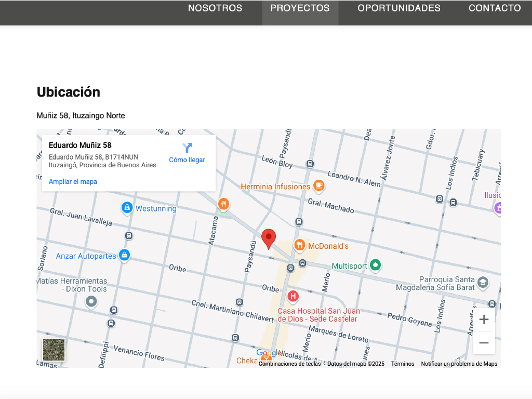
Task: Open Casa Hospital San Juan marker
Action: (293, 297)
